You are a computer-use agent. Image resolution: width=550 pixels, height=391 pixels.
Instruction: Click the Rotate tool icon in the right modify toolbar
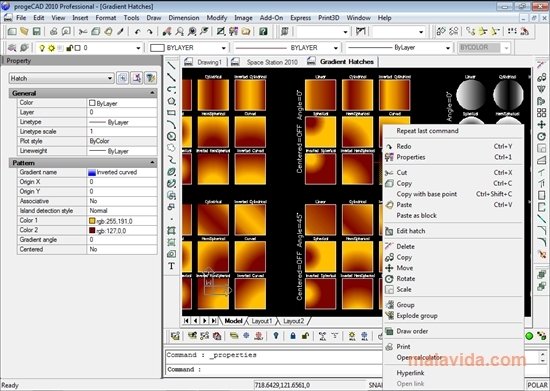541,136
